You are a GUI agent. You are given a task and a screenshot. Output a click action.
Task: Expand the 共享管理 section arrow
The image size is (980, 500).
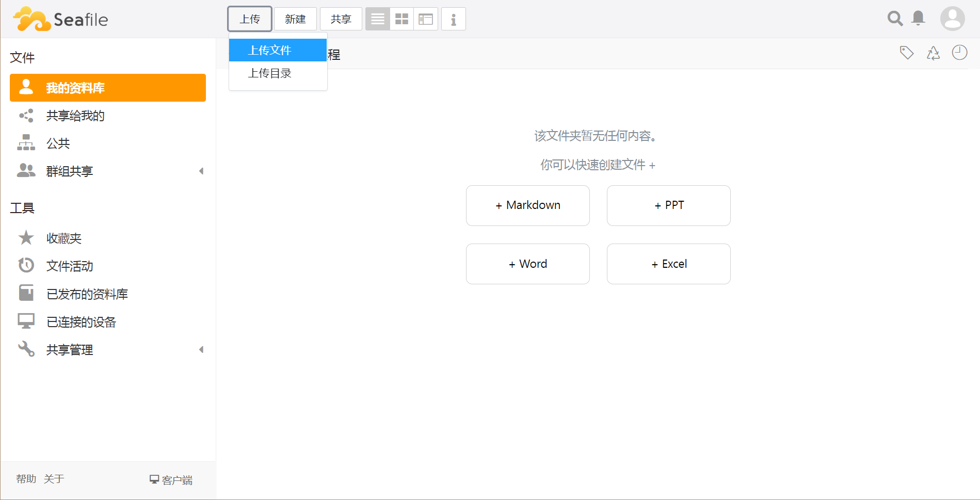click(201, 350)
